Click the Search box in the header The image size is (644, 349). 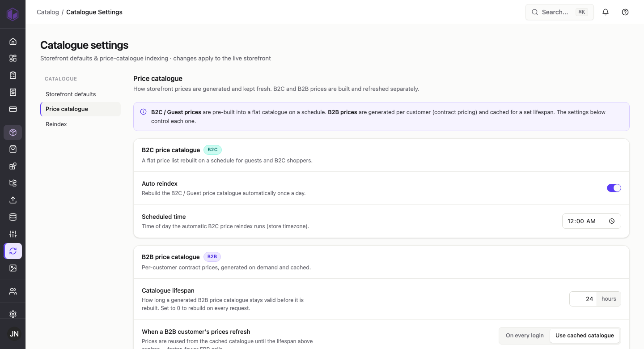pyautogui.click(x=559, y=12)
